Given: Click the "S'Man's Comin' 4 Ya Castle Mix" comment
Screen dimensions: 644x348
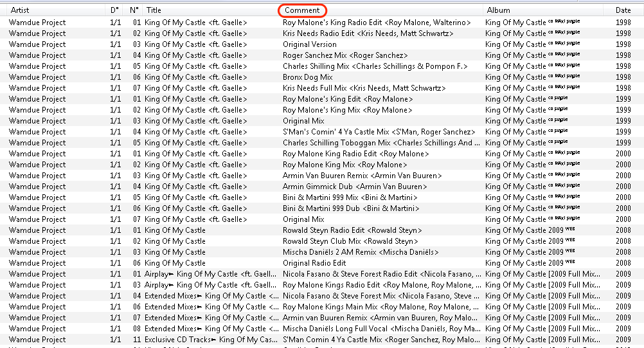Looking at the screenshot, I should pos(379,132).
